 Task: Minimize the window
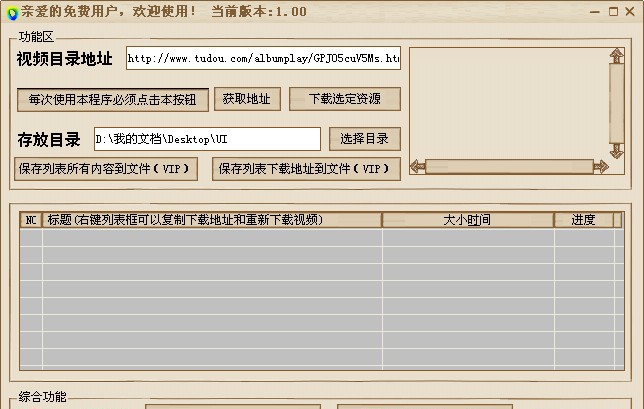(x=595, y=12)
